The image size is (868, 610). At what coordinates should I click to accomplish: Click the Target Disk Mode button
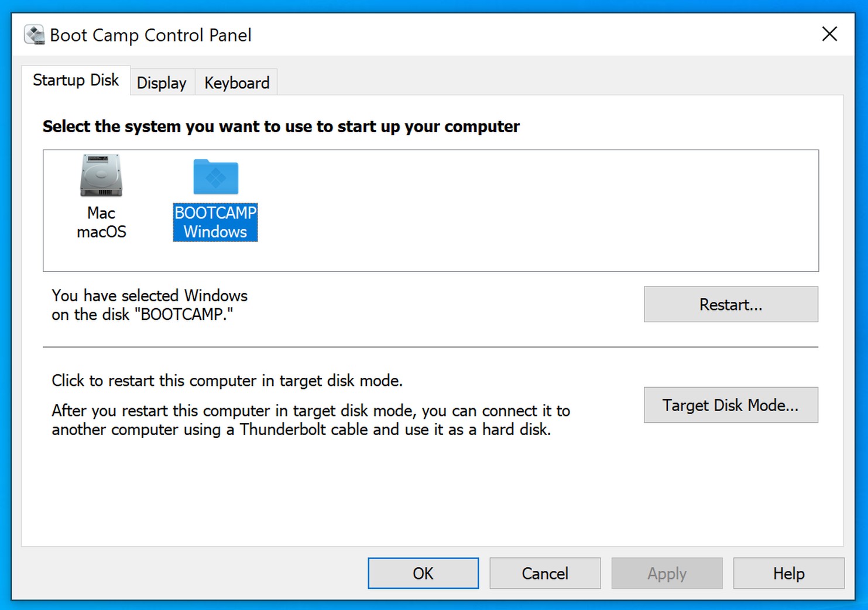pos(730,405)
